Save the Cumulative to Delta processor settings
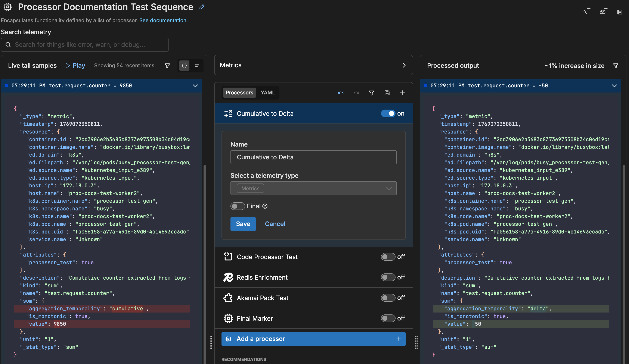The height and width of the screenshot is (364, 629). (x=243, y=224)
